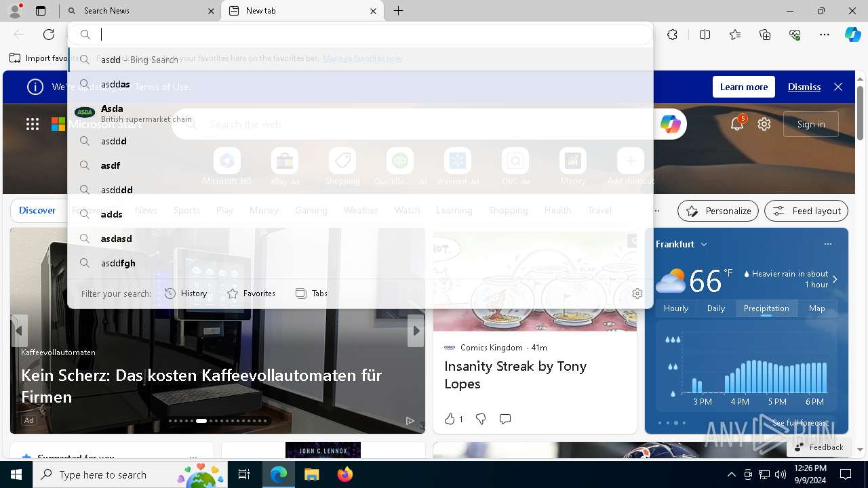Image resolution: width=868 pixels, height=488 pixels.
Task: Click Learn more button in banner
Action: [744, 87]
